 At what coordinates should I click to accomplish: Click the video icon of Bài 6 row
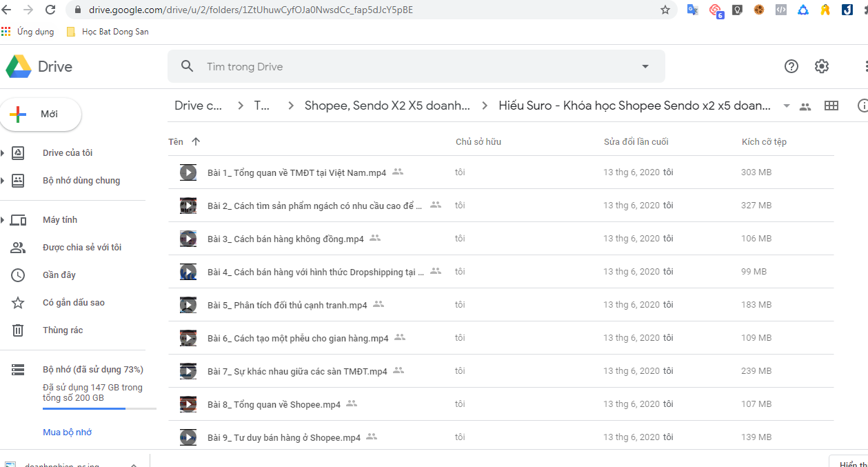(188, 338)
